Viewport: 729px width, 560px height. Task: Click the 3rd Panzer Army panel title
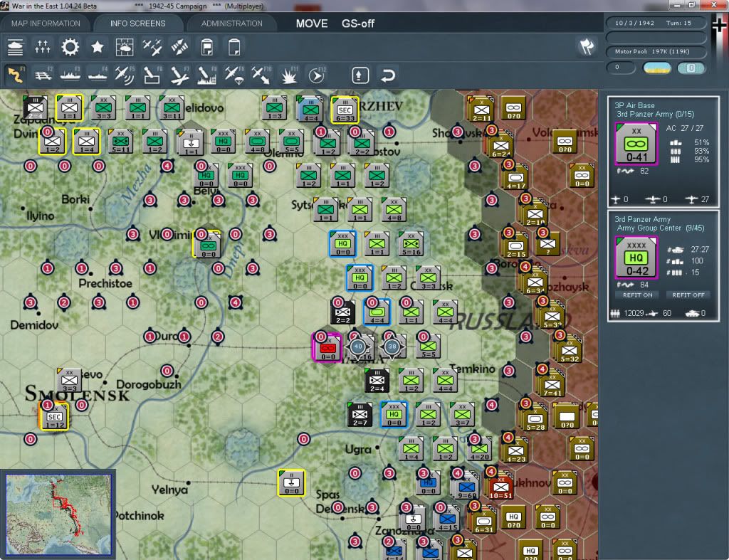point(643,219)
